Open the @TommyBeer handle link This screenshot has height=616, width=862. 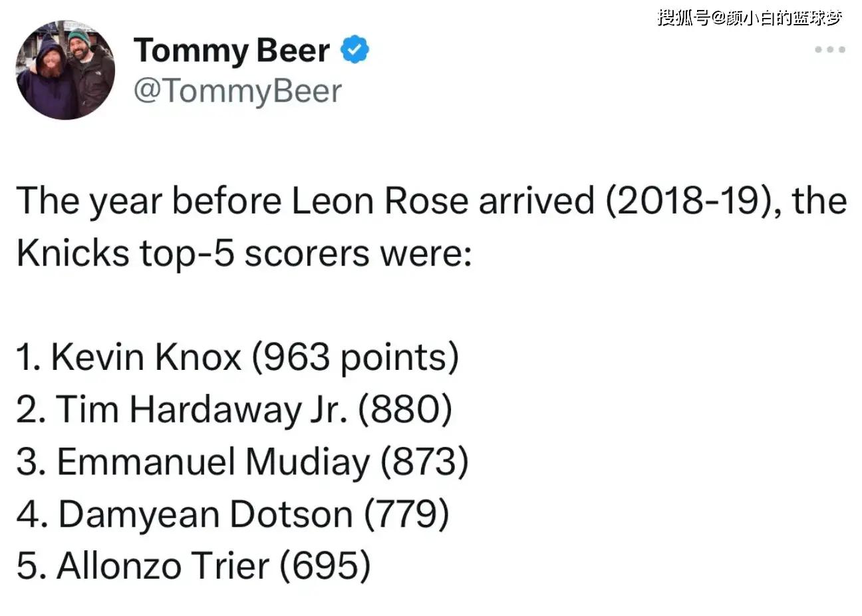(237, 91)
